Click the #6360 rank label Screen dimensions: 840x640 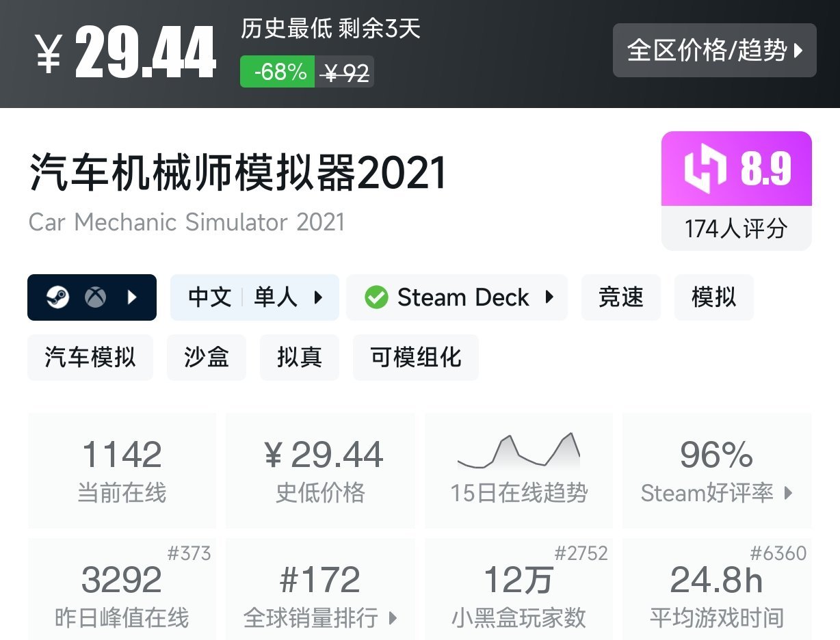(x=778, y=553)
